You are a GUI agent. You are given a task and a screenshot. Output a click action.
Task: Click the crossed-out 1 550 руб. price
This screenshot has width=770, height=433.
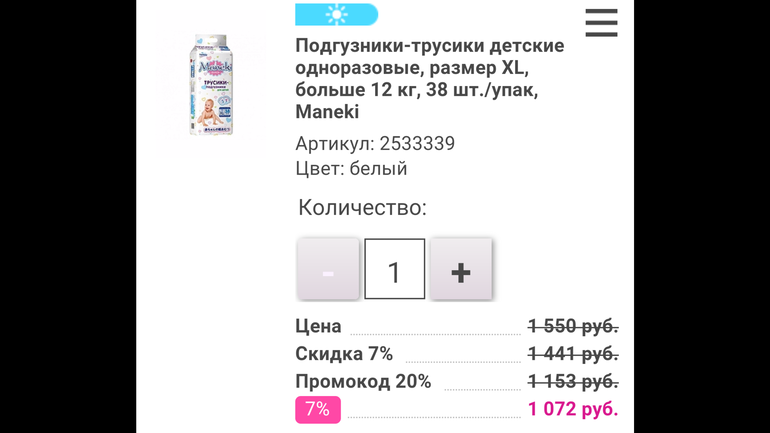[573, 326]
